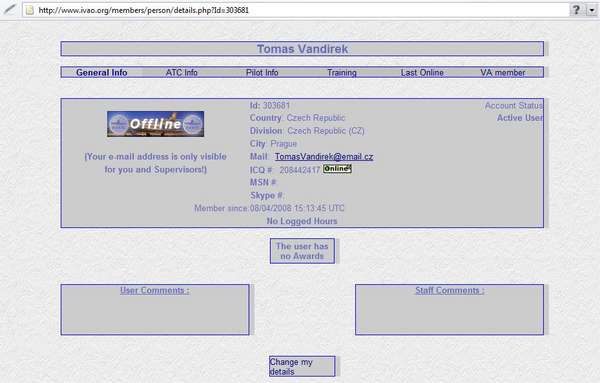The width and height of the screenshot is (600, 383).
Task: Click the question mark help icon
Action: click(576, 10)
